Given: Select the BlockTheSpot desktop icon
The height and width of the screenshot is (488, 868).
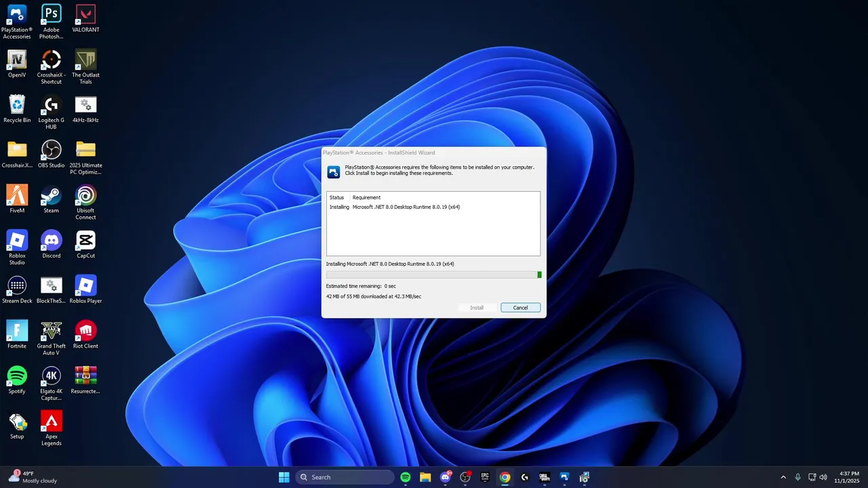Looking at the screenshot, I should click(51, 290).
